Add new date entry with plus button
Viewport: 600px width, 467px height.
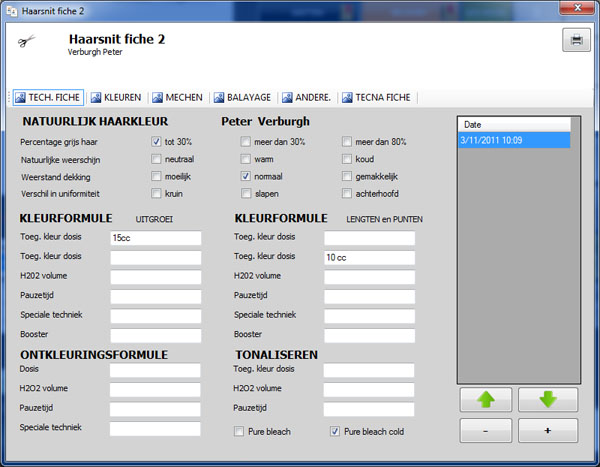pos(548,431)
